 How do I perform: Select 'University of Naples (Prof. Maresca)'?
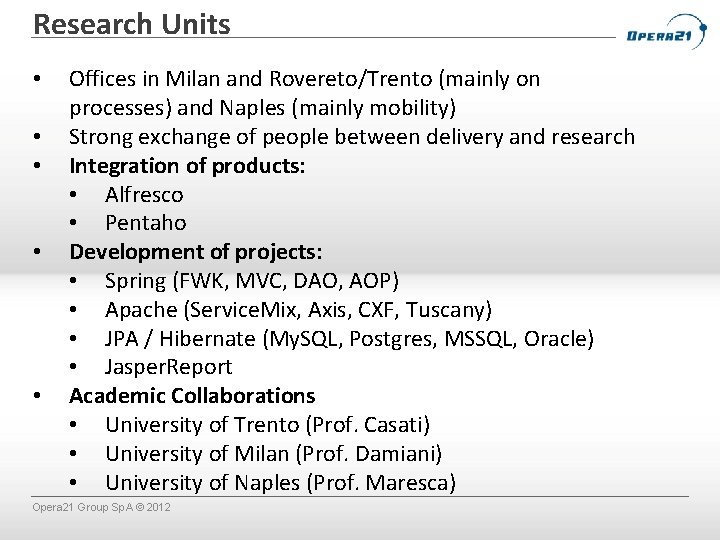click(281, 483)
